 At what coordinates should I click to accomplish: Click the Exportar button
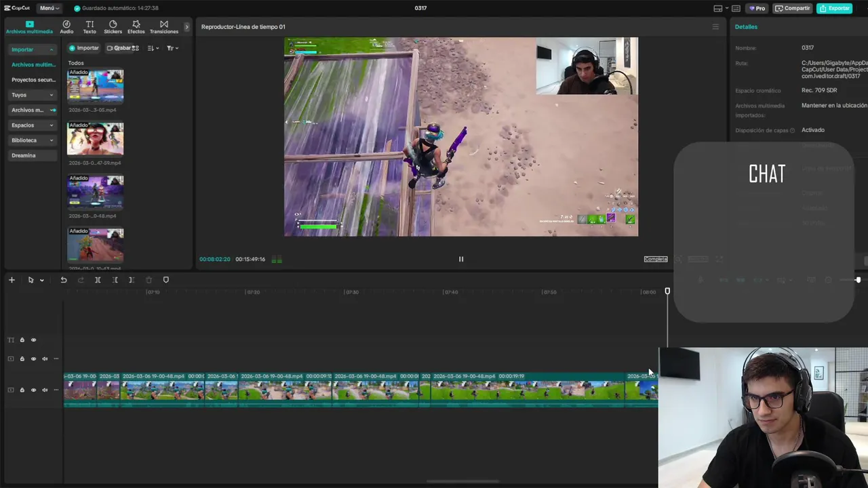(x=834, y=8)
